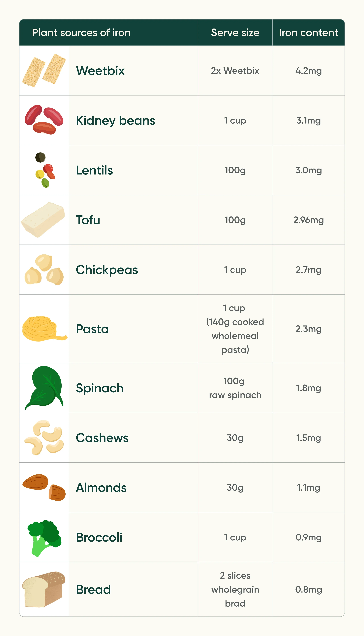The image size is (364, 636).
Task: Click the Weetbix biscuits icon
Action: (x=44, y=71)
